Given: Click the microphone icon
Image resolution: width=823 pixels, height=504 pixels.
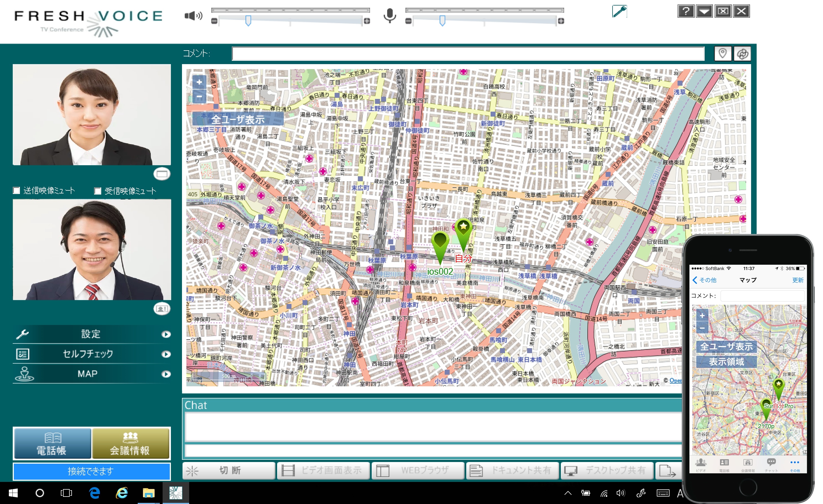Looking at the screenshot, I should coord(389,15).
